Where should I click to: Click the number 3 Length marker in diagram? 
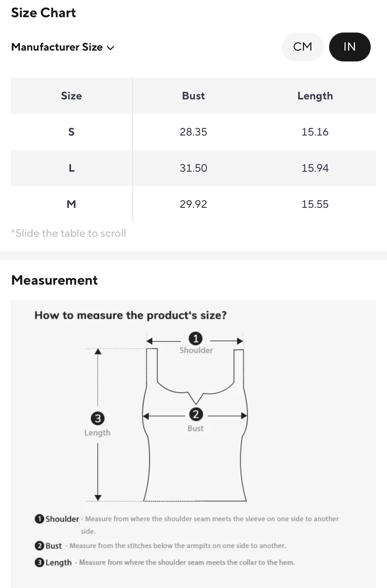[98, 418]
